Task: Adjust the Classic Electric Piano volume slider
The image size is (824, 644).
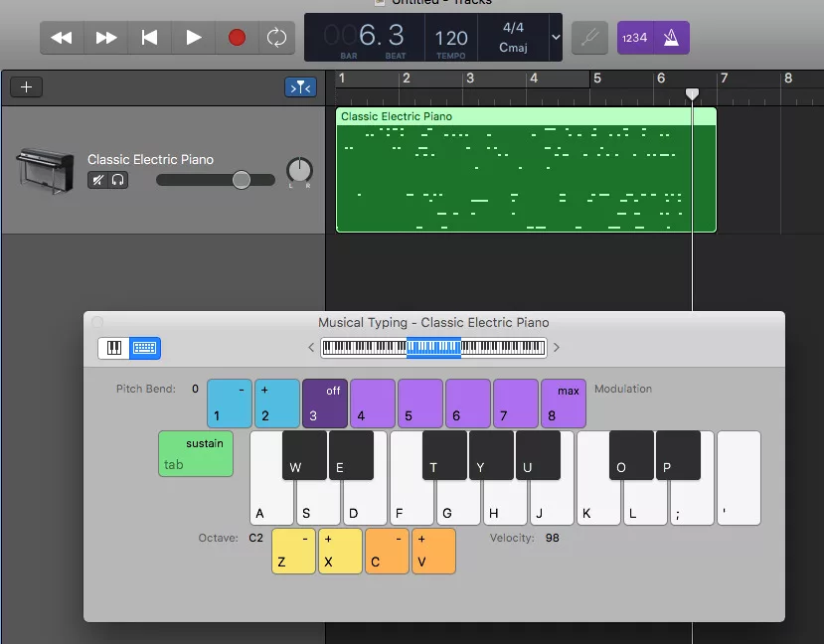Action: 241,180
